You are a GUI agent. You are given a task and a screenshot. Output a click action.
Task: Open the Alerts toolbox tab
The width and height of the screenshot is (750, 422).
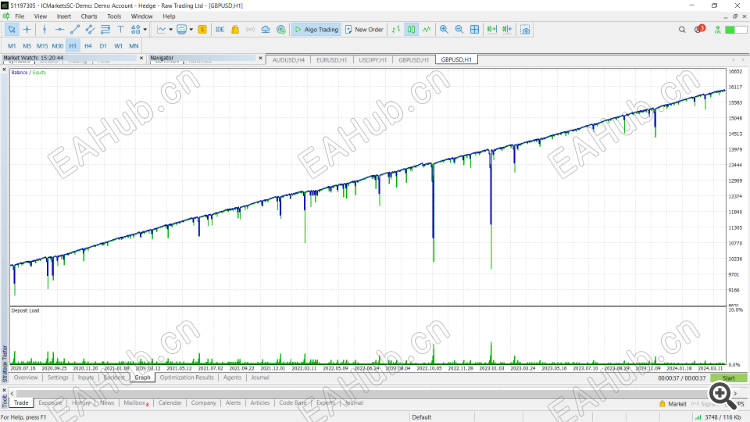233,403
